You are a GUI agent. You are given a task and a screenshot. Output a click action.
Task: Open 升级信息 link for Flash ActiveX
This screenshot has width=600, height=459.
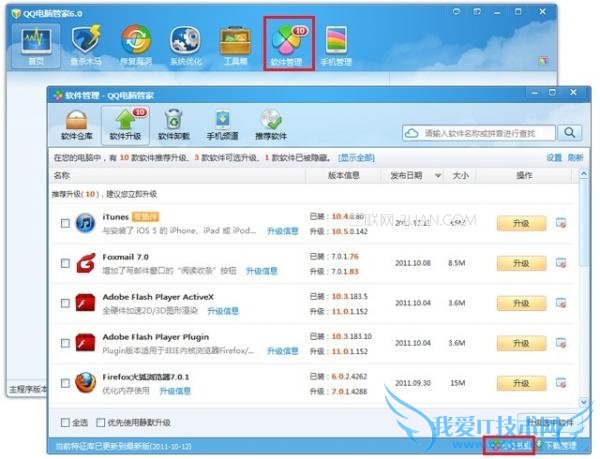coord(223,311)
